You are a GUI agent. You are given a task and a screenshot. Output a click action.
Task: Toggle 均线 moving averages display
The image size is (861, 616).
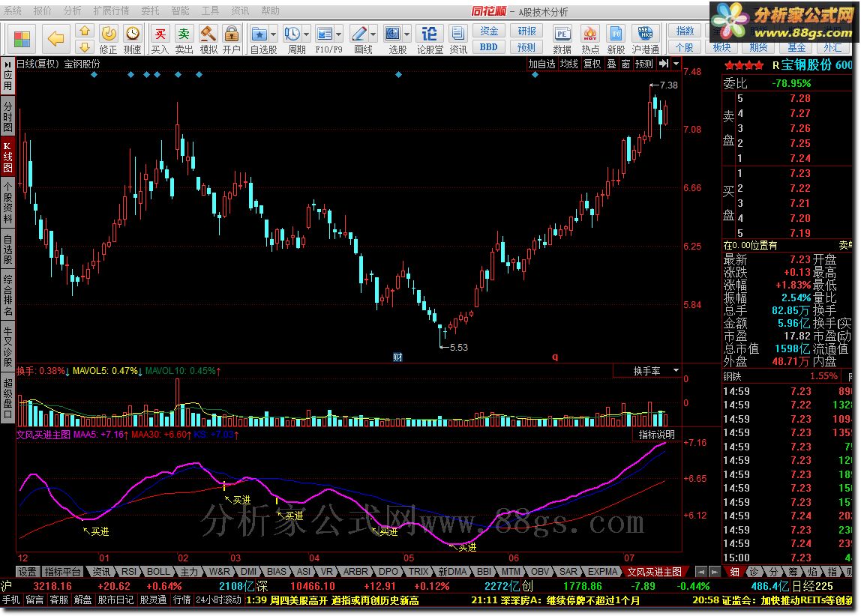coord(568,64)
